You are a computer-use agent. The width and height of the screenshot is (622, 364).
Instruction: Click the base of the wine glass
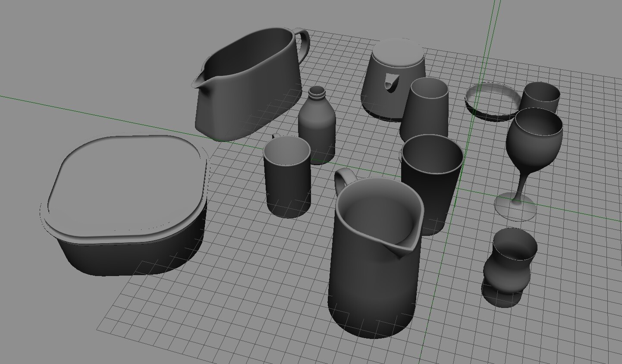tap(515, 207)
